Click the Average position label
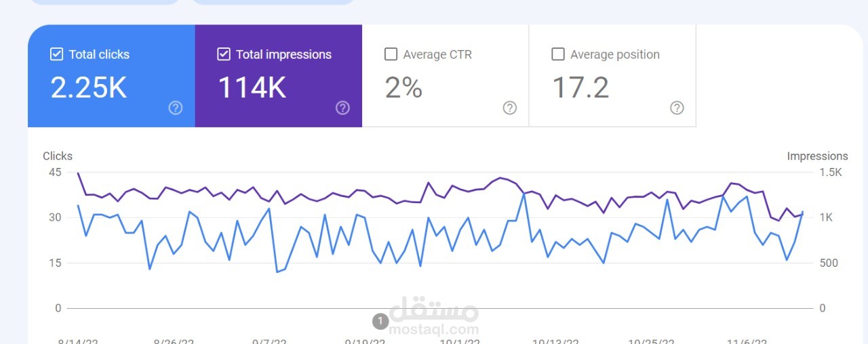The image size is (868, 344). (x=615, y=55)
